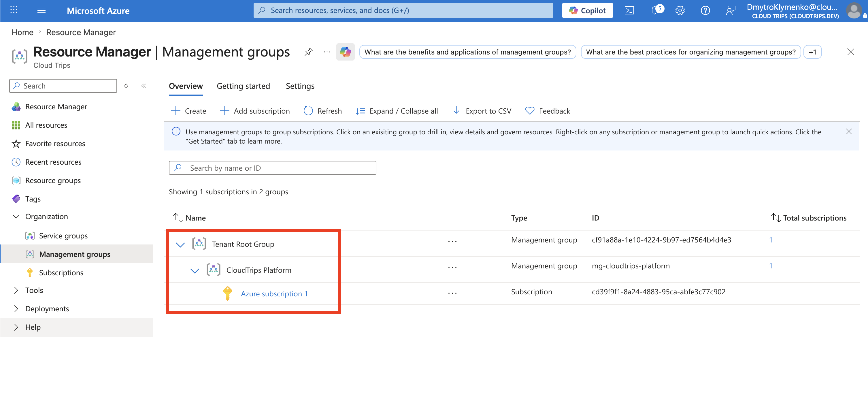The height and width of the screenshot is (399, 868).
Task: Open Feedback from the toolbar
Action: [x=548, y=111]
